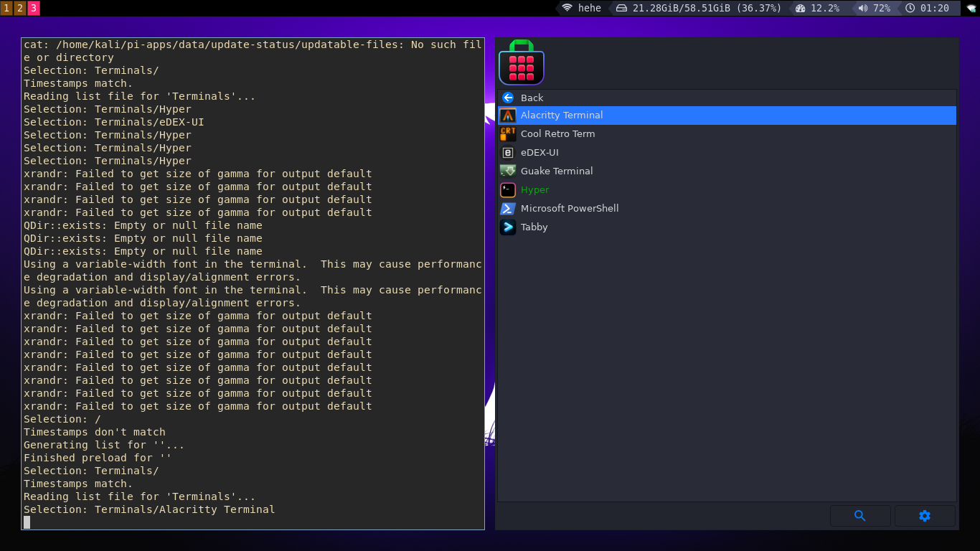
Task: Select Microsoft PowerShell in the list
Action: 570,209
